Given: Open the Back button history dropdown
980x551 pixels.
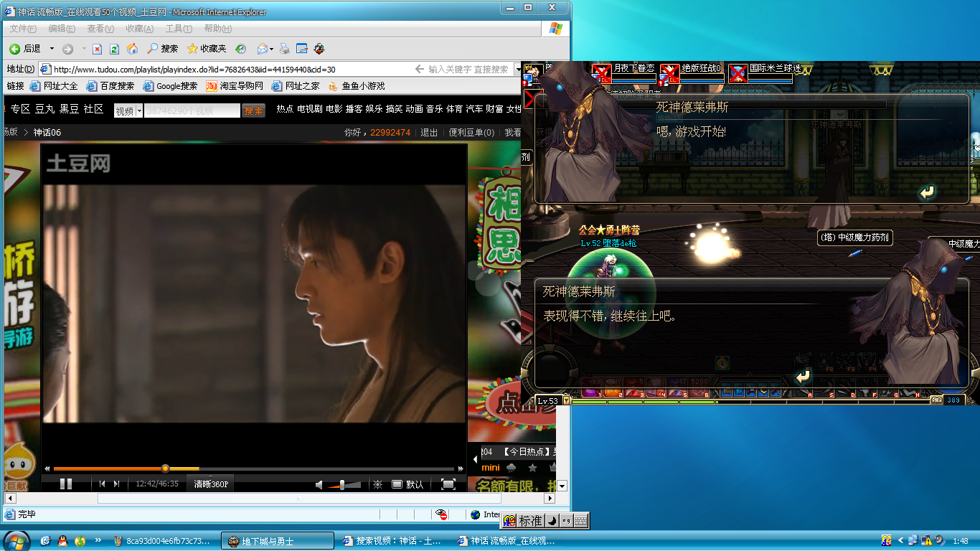Looking at the screenshot, I should pyautogui.click(x=52, y=49).
